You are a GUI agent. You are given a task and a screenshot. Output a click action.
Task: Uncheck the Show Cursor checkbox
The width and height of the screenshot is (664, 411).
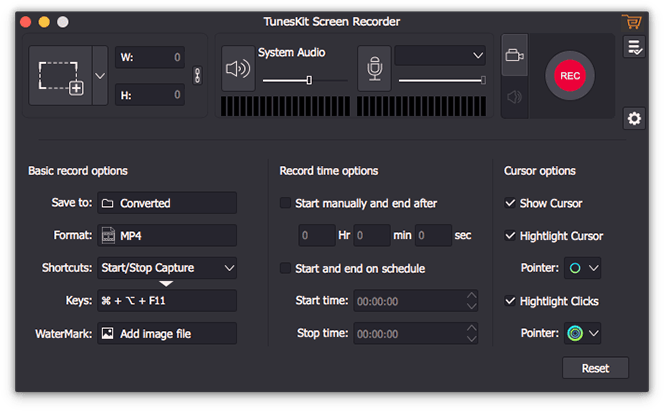click(510, 203)
